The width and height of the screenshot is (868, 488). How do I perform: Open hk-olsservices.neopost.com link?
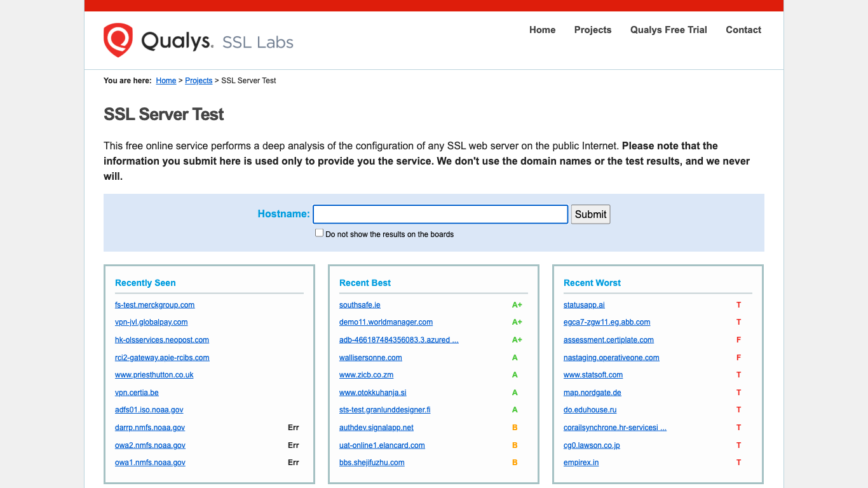(x=162, y=340)
